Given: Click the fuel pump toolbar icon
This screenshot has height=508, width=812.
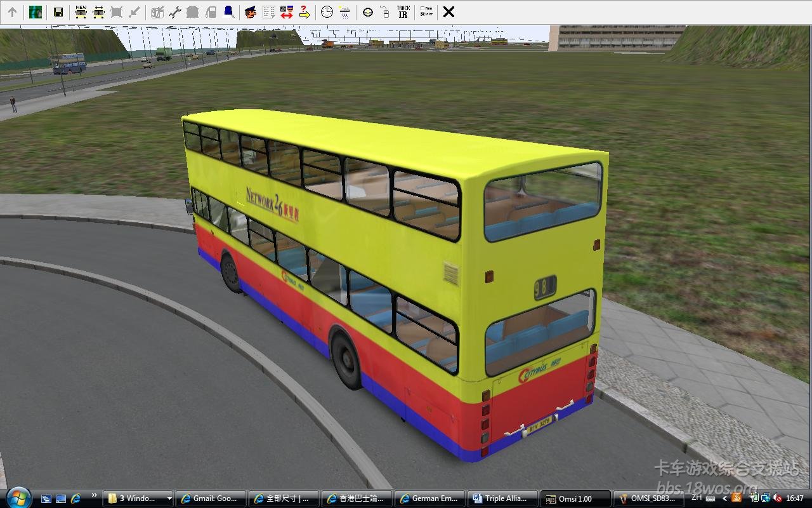Looking at the screenshot, I should 211,12.
